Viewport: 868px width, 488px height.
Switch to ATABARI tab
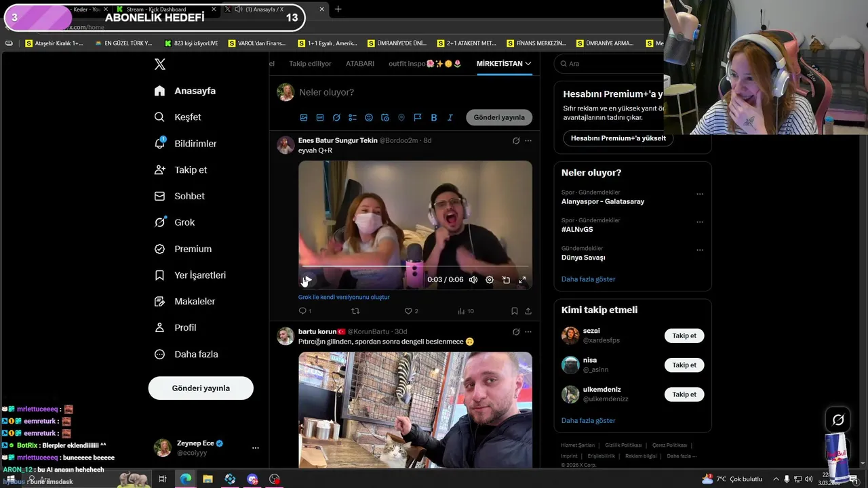(x=360, y=64)
